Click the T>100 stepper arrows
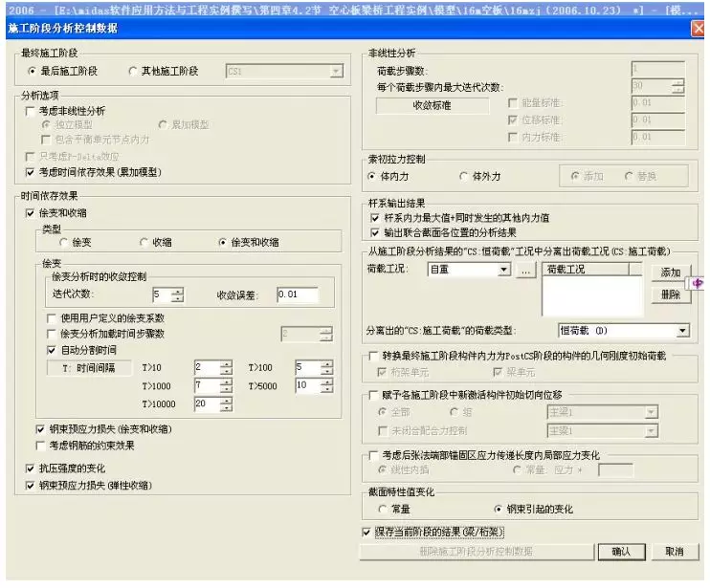 (x=327, y=367)
